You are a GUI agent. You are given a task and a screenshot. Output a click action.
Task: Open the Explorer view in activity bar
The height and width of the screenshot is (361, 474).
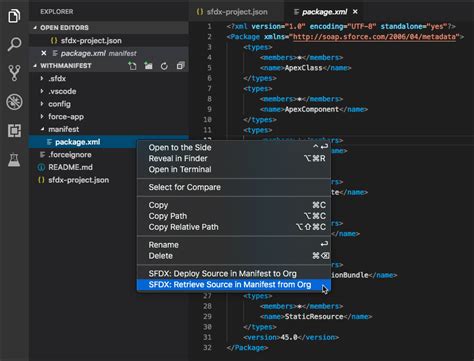click(14, 15)
